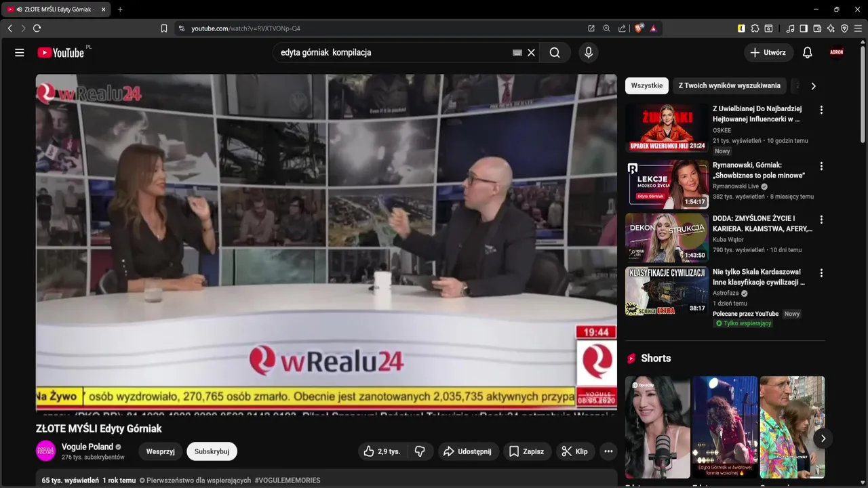The height and width of the screenshot is (488, 868).
Task: Mute the tab via its speaker icon
Action: point(18,9)
